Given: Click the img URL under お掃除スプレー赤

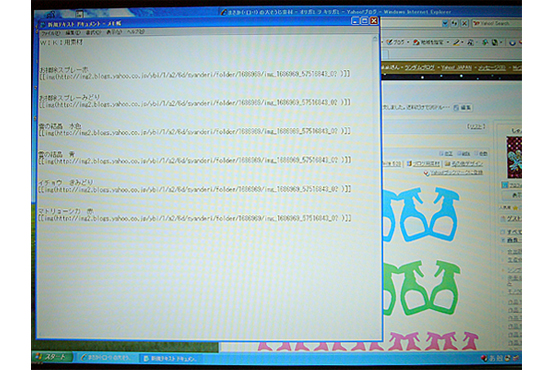Looking at the screenshot, I should pos(195,74).
